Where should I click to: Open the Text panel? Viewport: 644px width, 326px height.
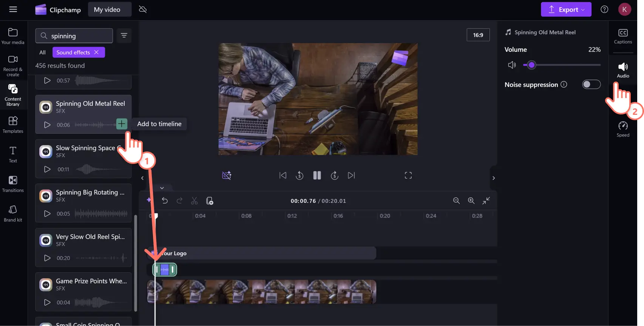(x=13, y=155)
